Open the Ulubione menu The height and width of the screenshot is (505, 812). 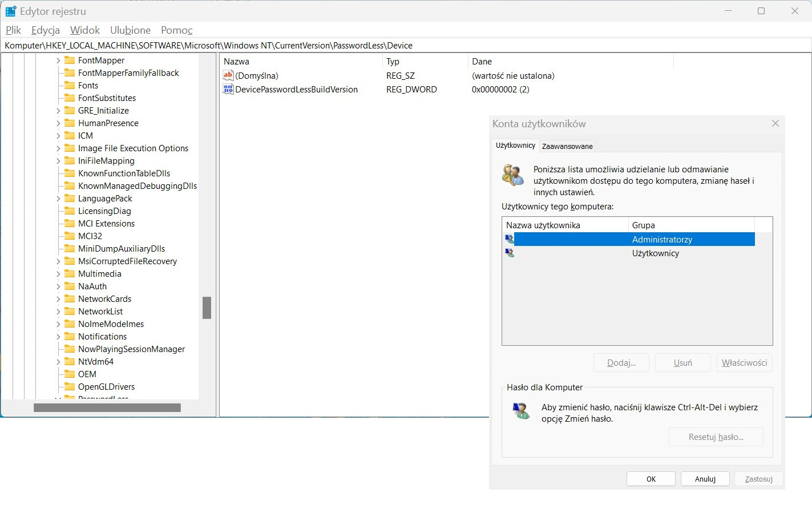coord(131,30)
